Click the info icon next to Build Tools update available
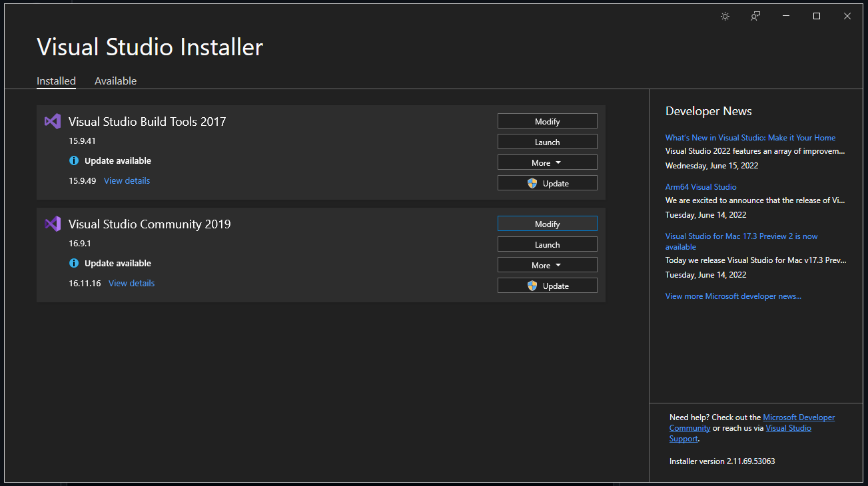The height and width of the screenshot is (486, 868). point(73,160)
